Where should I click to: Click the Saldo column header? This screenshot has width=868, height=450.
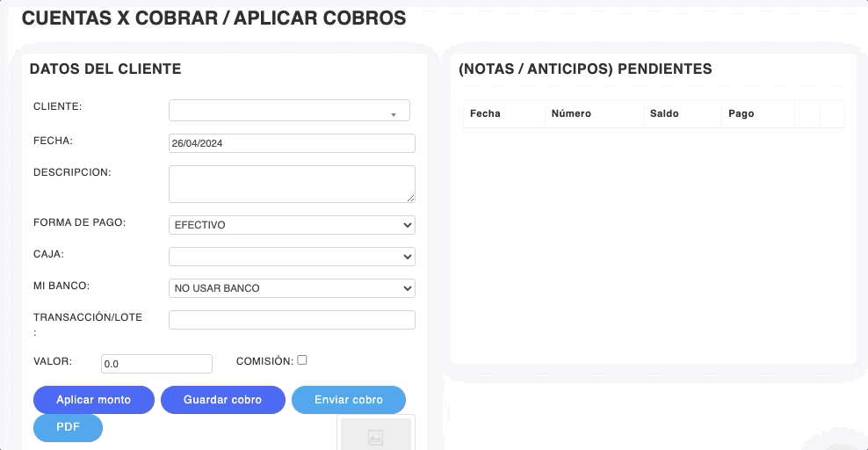(664, 113)
